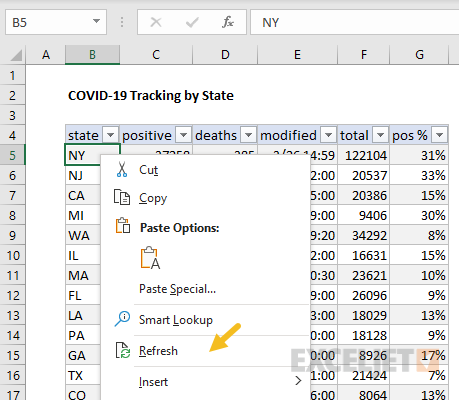Select column C header

click(156, 55)
